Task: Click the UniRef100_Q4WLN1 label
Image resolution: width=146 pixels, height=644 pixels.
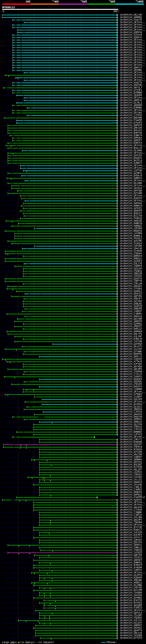Action: pos(131,304)
